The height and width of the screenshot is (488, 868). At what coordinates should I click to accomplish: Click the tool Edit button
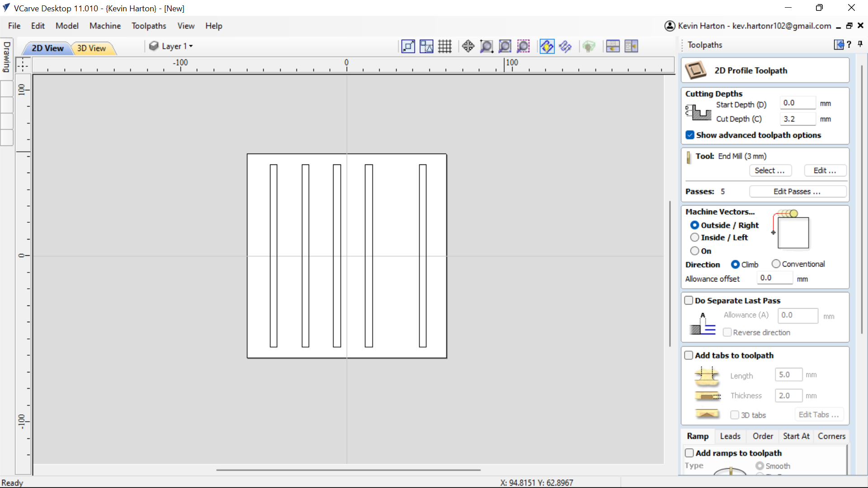tap(825, 170)
